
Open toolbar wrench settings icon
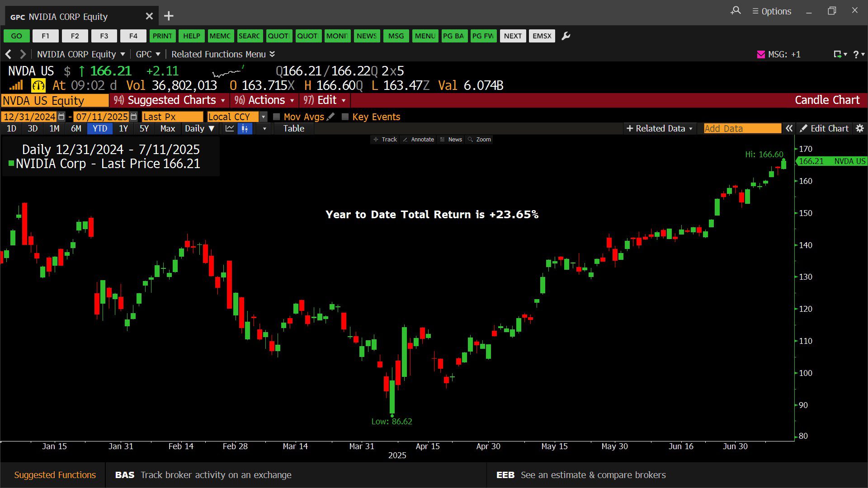566,36
